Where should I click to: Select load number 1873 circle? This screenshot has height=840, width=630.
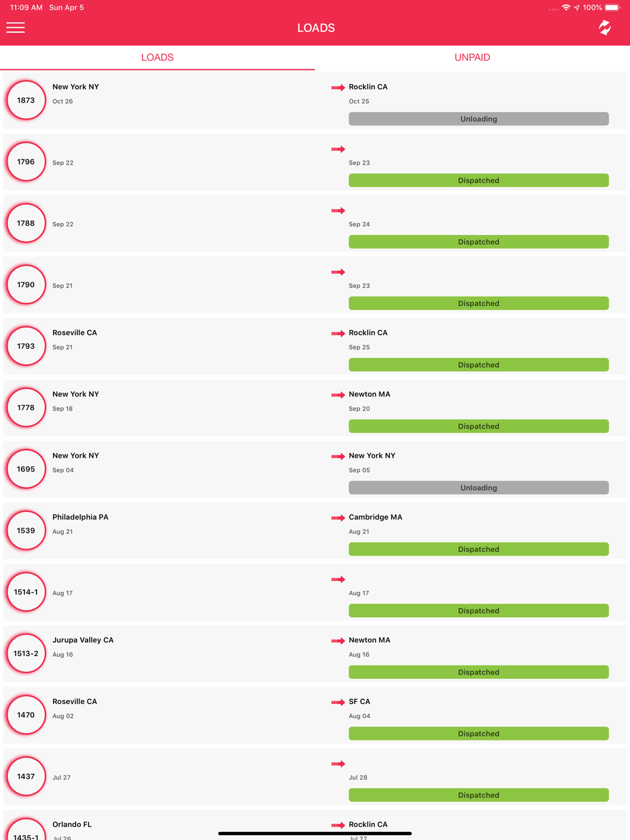[x=26, y=100]
